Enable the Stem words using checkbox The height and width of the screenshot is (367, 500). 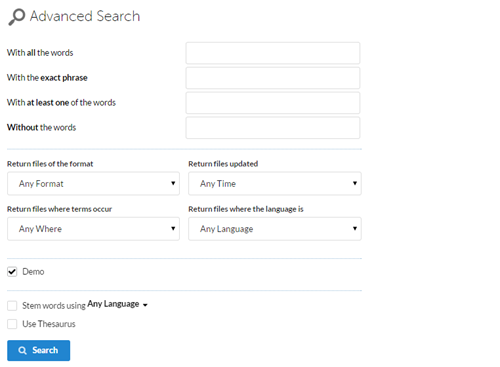[x=12, y=305]
